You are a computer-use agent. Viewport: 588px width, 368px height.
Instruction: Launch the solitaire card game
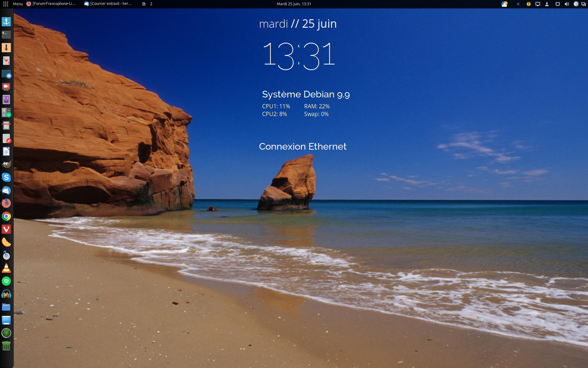click(6, 61)
